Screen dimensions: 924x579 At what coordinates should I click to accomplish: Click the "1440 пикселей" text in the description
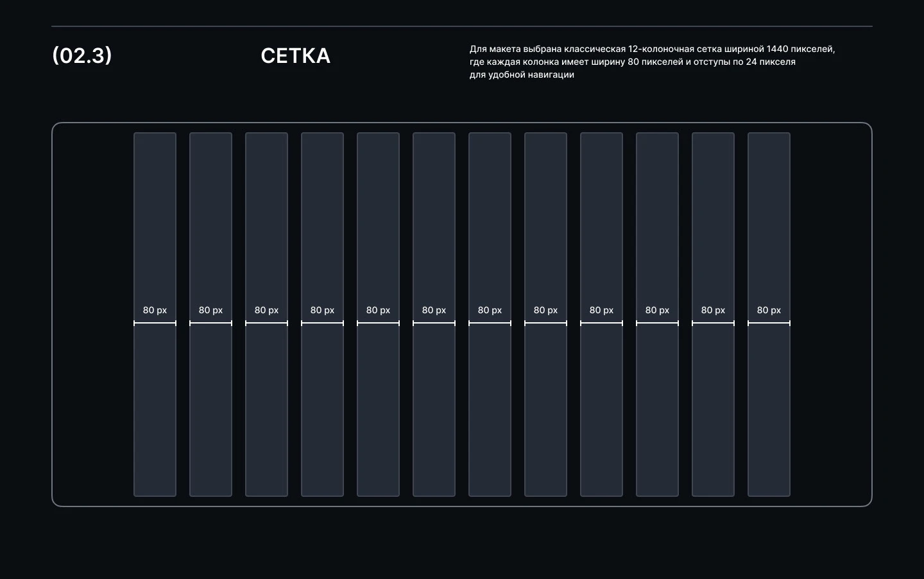pyautogui.click(x=800, y=49)
